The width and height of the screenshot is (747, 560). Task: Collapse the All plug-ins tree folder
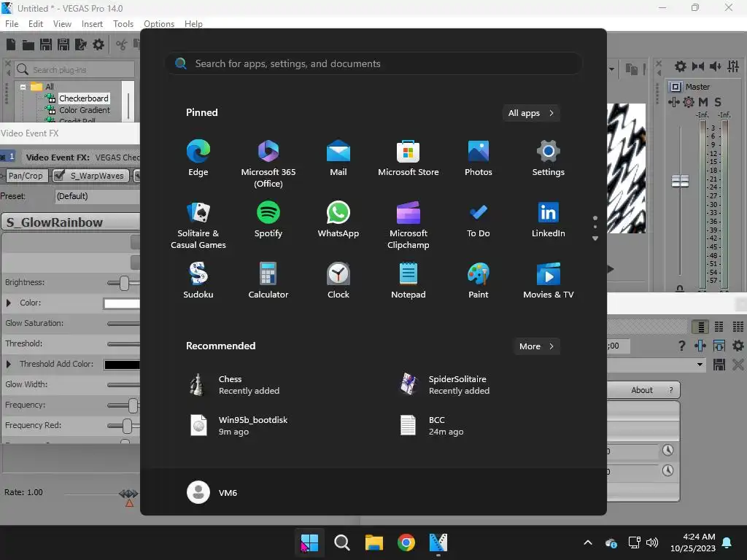(x=23, y=87)
